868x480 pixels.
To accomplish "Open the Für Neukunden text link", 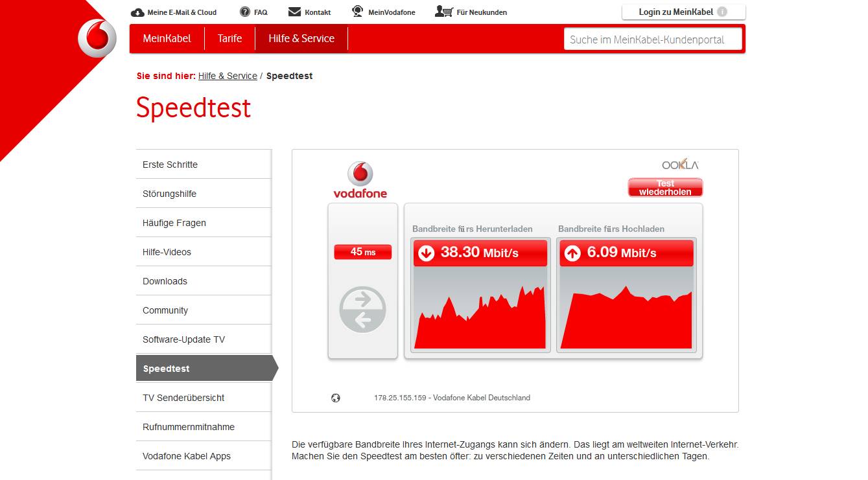I will (x=482, y=12).
